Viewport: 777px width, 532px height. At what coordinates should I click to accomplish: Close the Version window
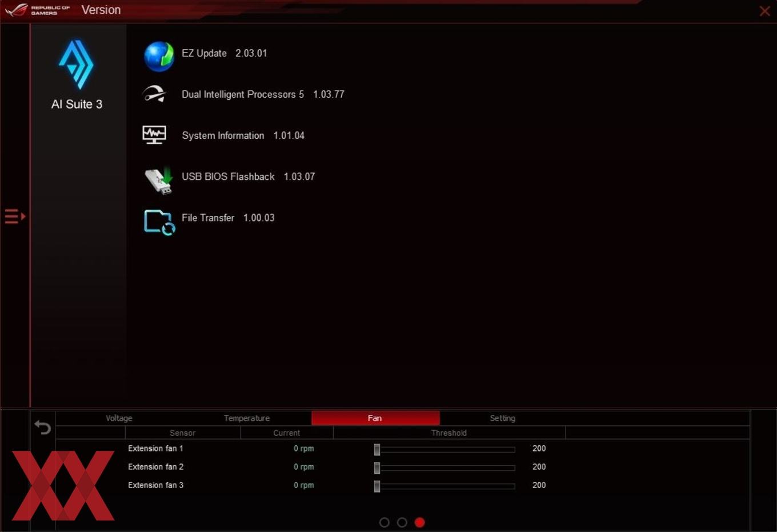tap(765, 11)
